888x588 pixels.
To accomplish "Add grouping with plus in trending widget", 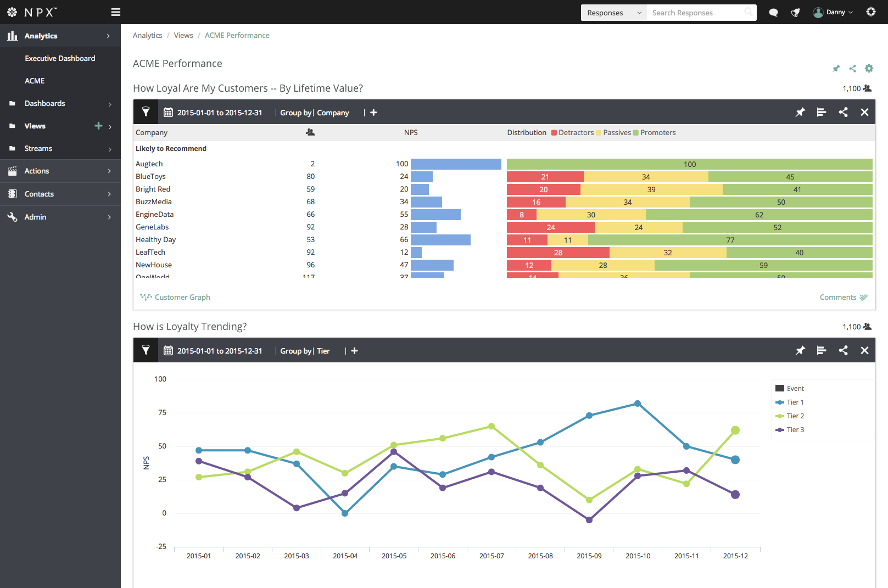I will pyautogui.click(x=355, y=351).
